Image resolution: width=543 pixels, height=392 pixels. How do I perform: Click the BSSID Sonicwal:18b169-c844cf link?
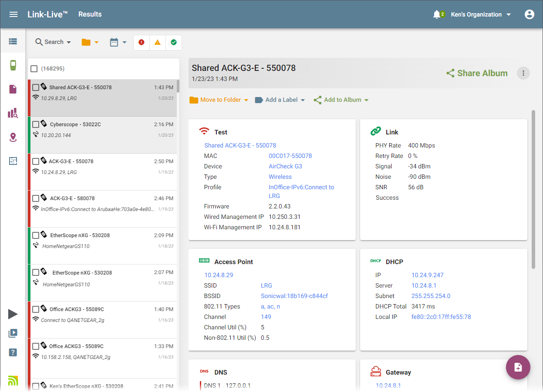click(x=294, y=296)
